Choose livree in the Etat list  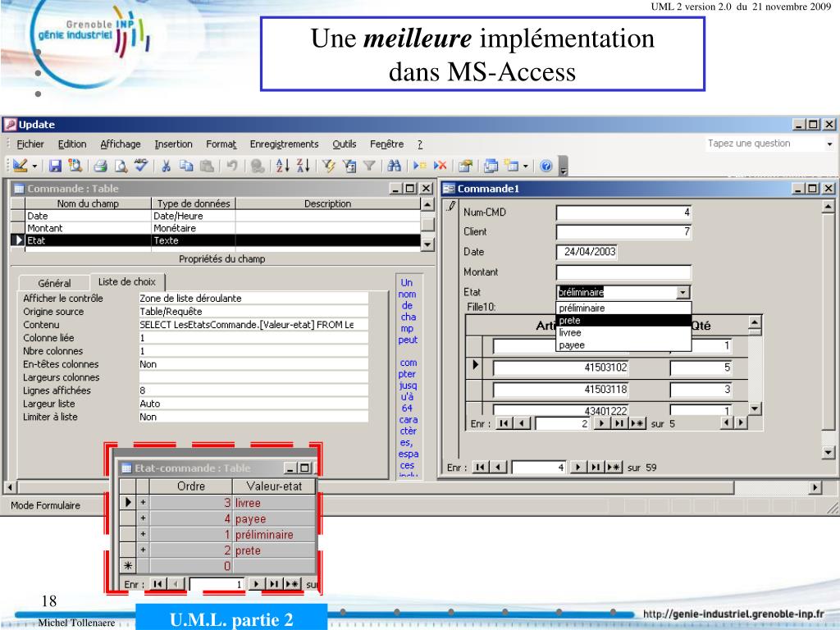click(623, 333)
